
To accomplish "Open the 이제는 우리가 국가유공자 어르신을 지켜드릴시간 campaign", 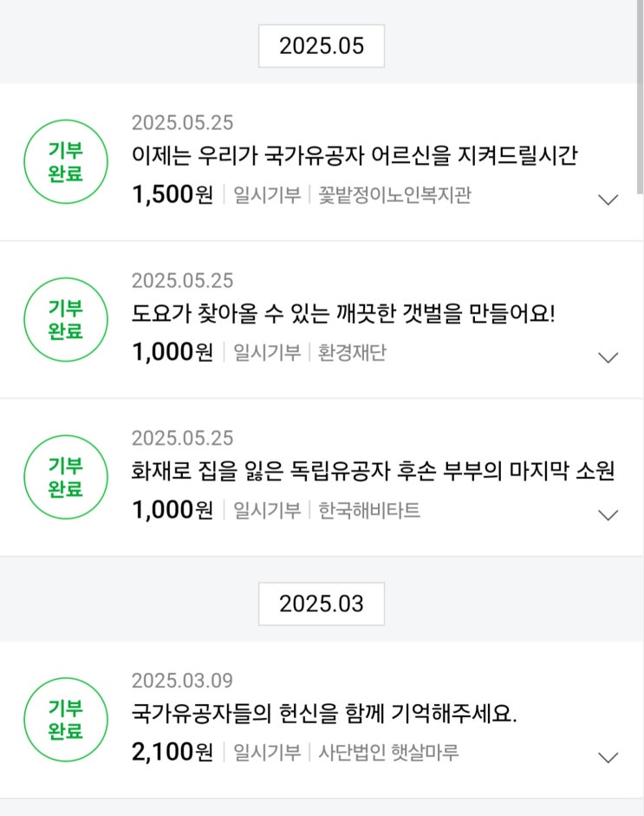I will coord(355,156).
